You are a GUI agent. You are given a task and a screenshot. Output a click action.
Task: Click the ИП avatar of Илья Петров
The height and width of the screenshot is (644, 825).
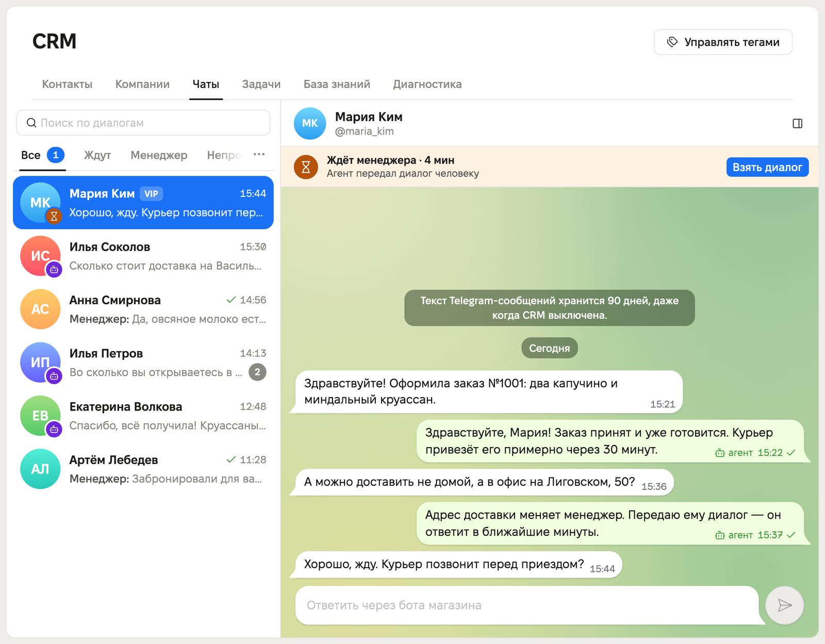click(x=40, y=362)
